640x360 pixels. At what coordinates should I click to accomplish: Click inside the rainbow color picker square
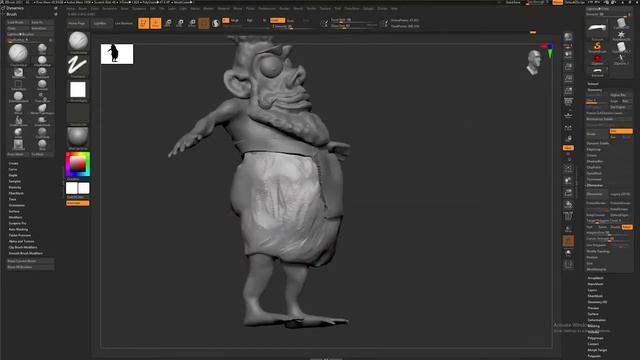(78, 164)
